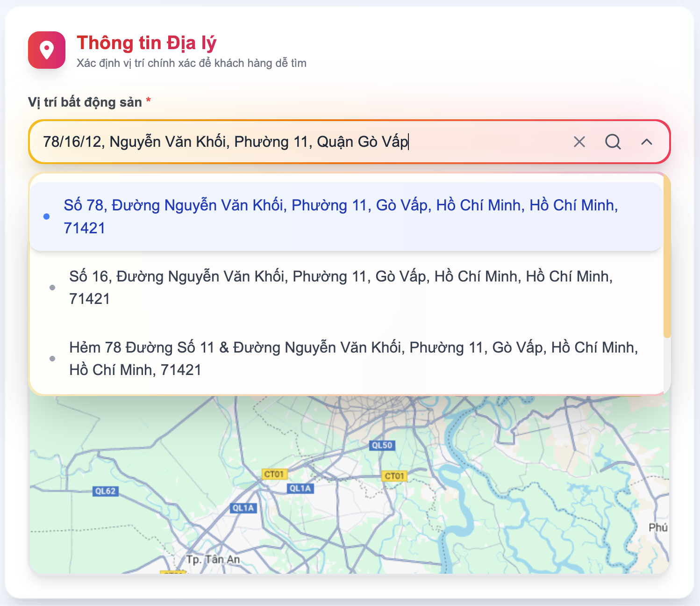Viewport: 700px width, 606px height.
Task: Collapse suggestions with the chevron up arrow
Action: pos(646,142)
